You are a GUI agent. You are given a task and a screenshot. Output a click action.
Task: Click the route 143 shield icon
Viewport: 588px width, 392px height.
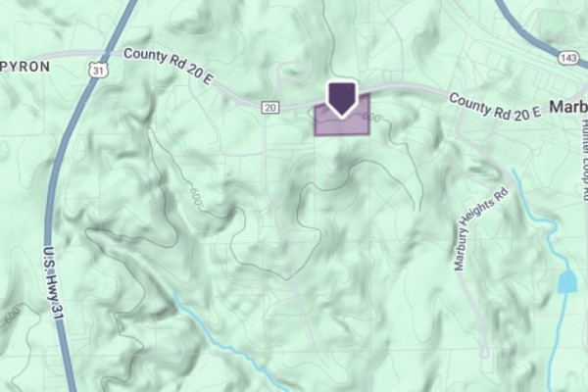568,58
